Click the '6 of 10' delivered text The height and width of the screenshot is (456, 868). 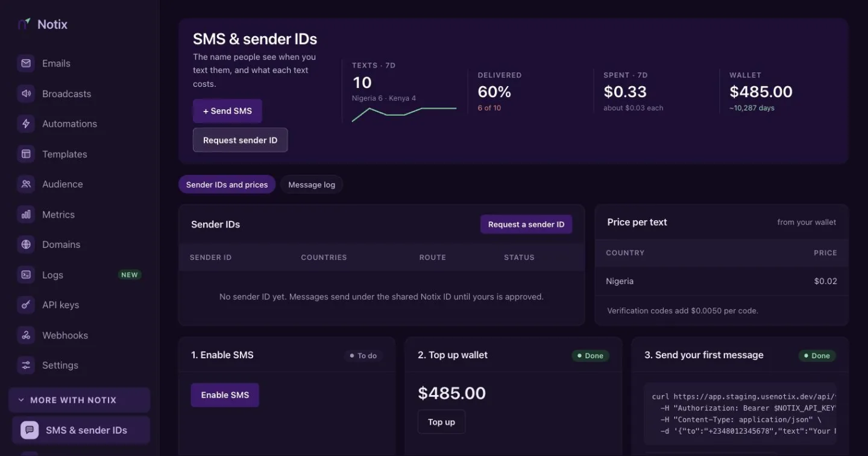coord(489,108)
